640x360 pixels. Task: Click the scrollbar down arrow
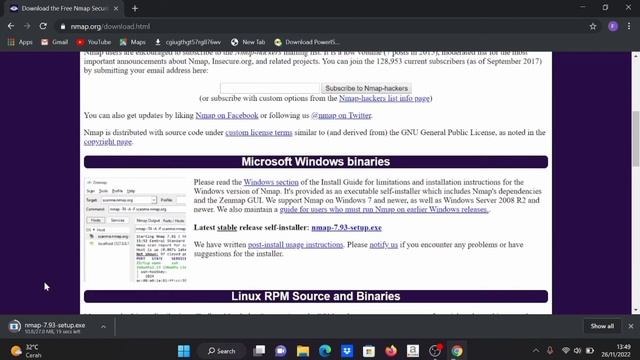(636, 310)
